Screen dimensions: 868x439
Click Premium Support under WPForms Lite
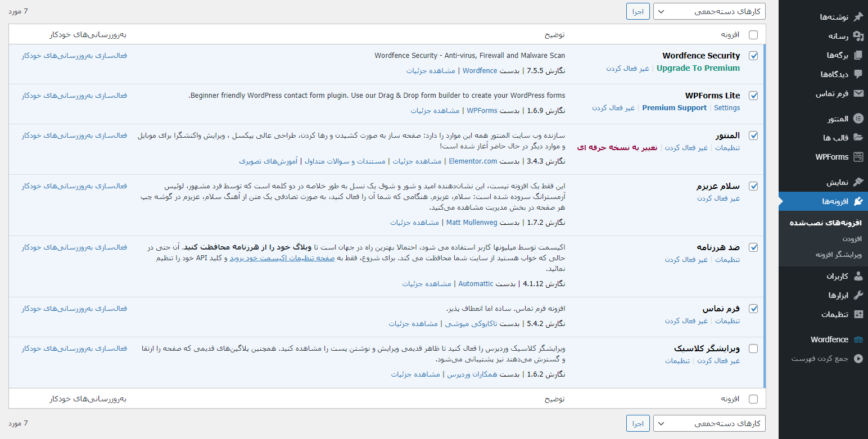coord(675,108)
